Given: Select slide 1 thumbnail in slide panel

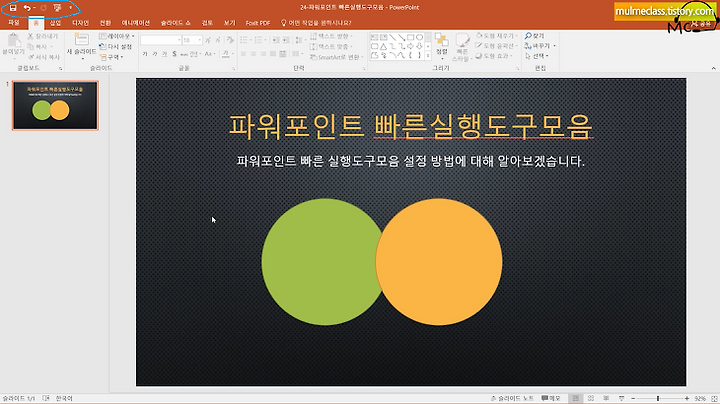Looking at the screenshot, I should point(55,106).
